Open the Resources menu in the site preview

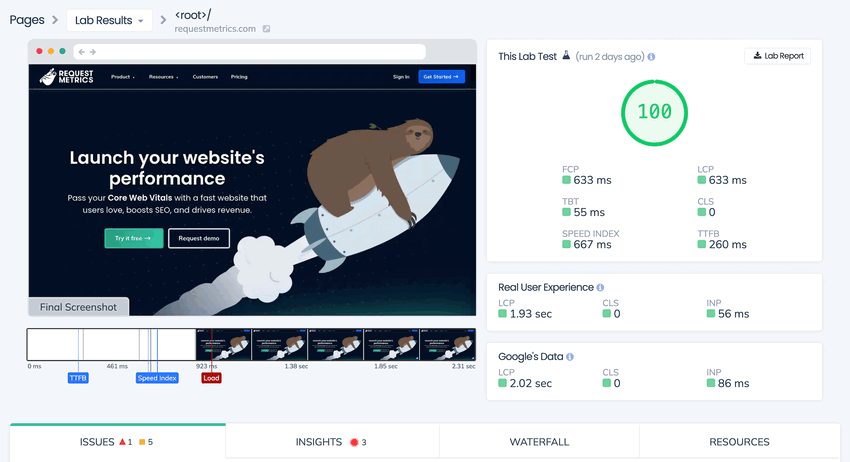click(163, 77)
